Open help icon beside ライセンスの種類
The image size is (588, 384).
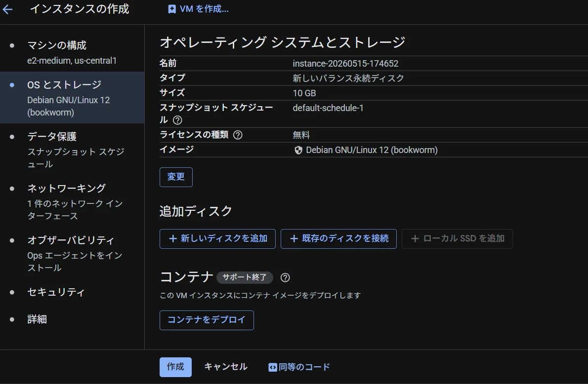[x=238, y=135]
